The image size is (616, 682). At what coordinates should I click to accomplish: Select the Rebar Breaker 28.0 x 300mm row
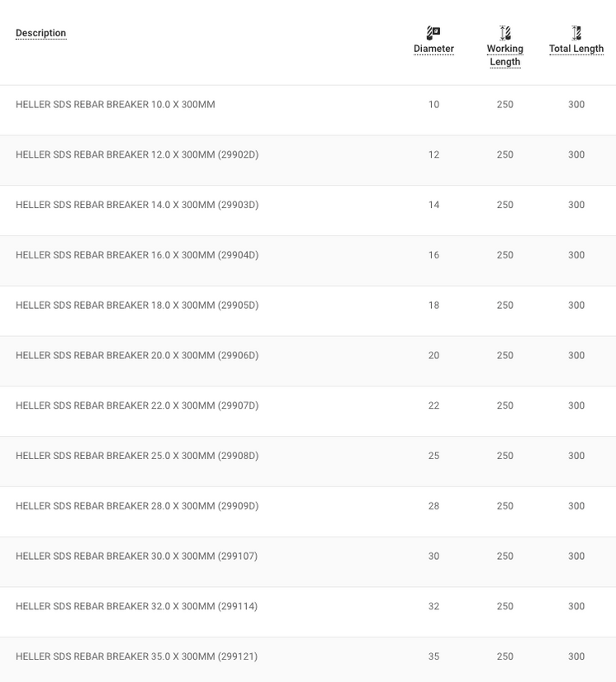[x=137, y=506]
